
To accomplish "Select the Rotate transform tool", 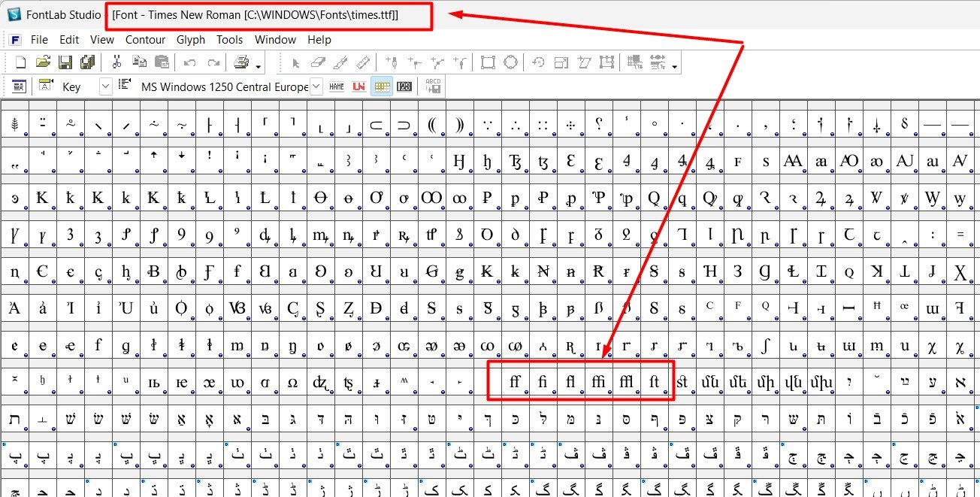I will 538,62.
